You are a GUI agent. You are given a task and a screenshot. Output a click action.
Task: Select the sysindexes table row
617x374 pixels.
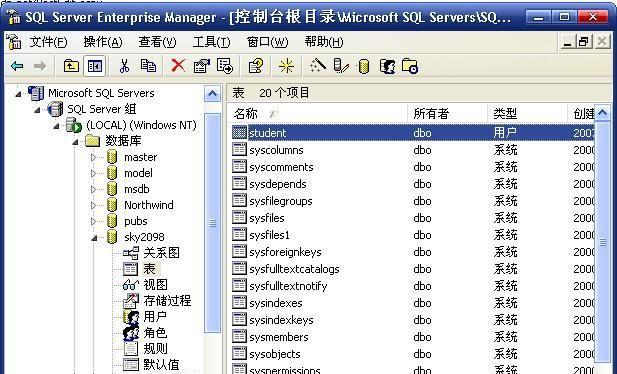click(412, 303)
